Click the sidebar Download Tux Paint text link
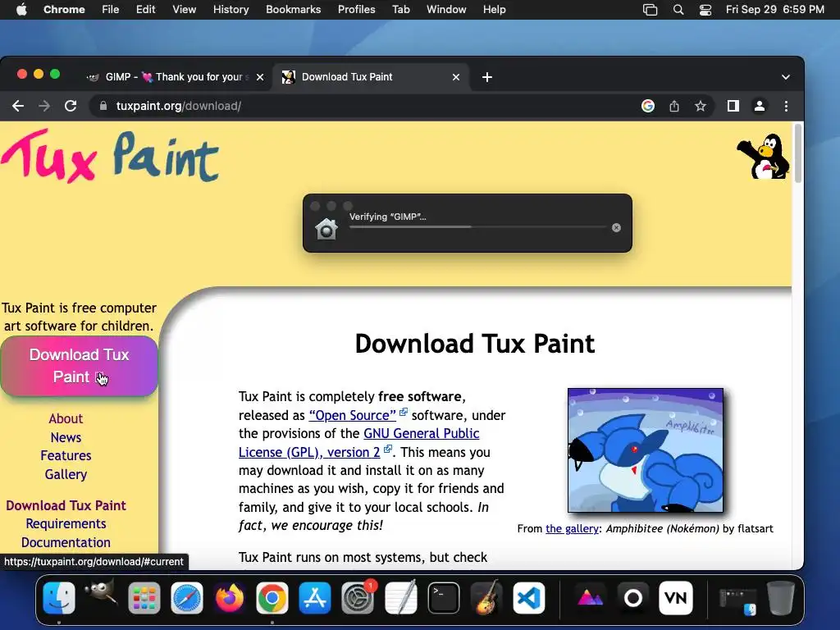The image size is (840, 630). [x=66, y=505]
